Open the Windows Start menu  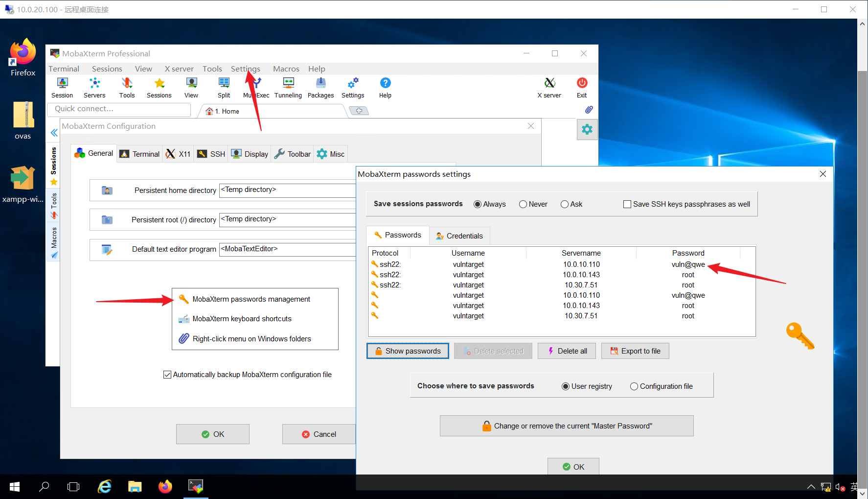pos(15,487)
